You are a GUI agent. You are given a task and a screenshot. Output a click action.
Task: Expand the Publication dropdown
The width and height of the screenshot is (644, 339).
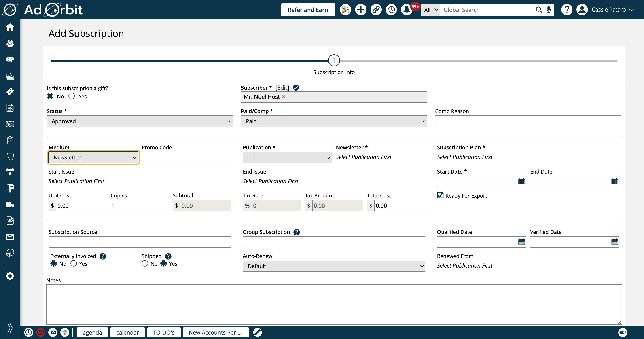(287, 157)
